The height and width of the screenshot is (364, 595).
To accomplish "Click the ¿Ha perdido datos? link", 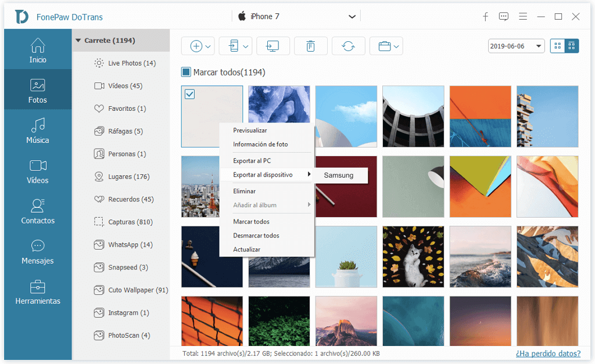I will pos(547,354).
